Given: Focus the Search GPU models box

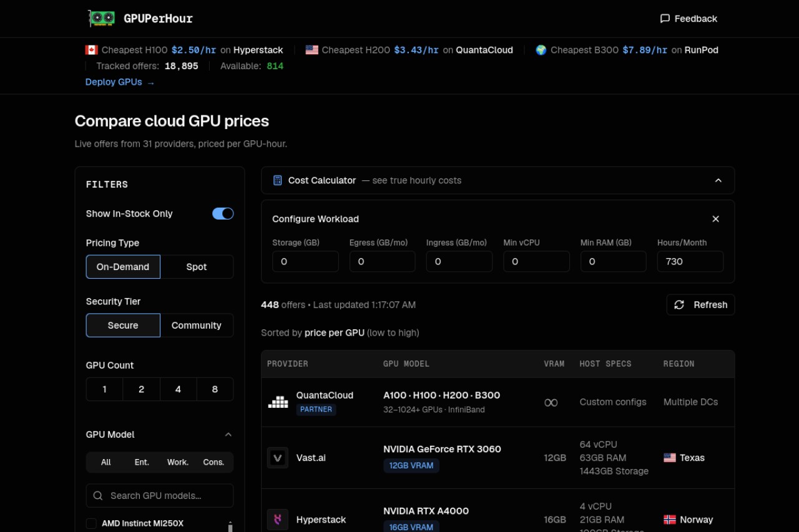Looking at the screenshot, I should (x=160, y=496).
